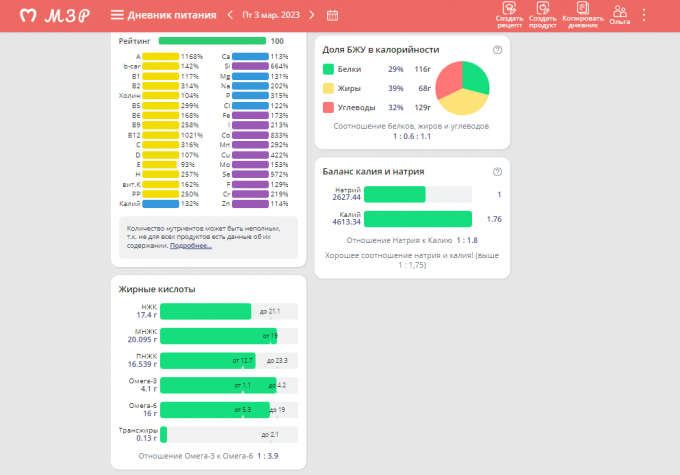Click Создать продукт icon
The image size is (680, 475).
pyautogui.click(x=543, y=14)
